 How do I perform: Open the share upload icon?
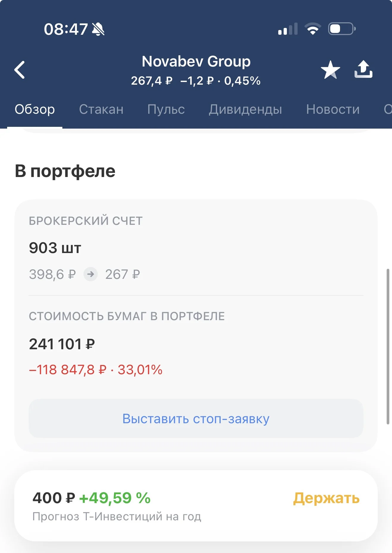coord(363,69)
